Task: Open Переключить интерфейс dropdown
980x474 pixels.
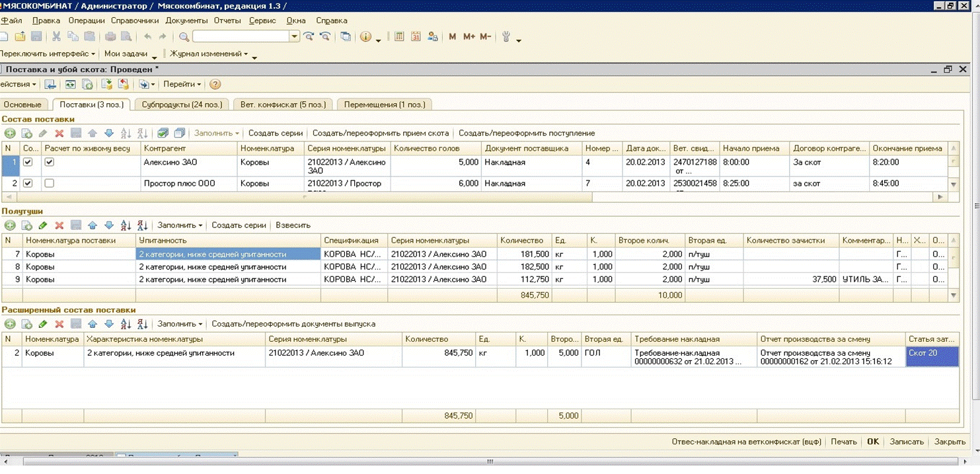Action: pos(48,54)
